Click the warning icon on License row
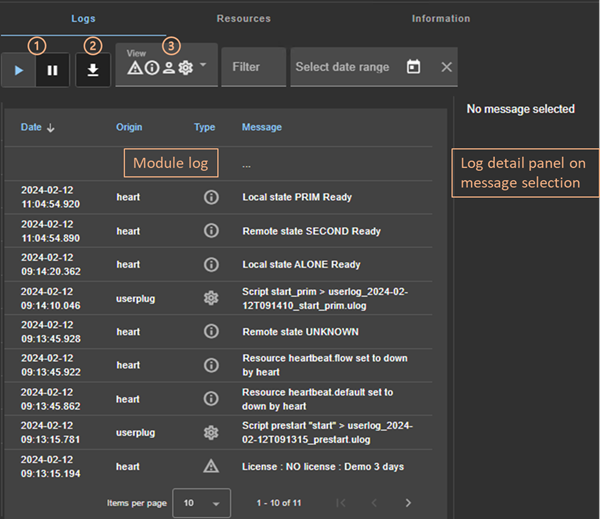The width and height of the screenshot is (600, 519). pyautogui.click(x=210, y=466)
